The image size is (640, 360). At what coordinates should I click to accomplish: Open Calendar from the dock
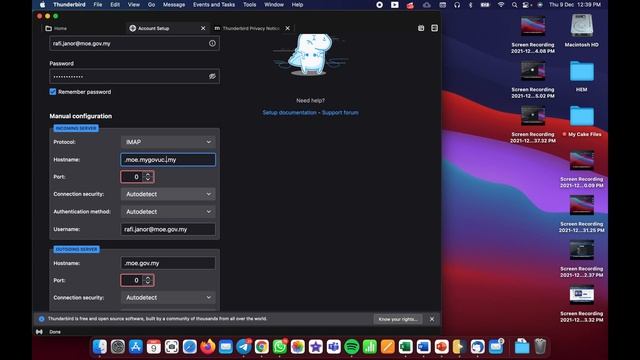pyautogui.click(x=153, y=347)
